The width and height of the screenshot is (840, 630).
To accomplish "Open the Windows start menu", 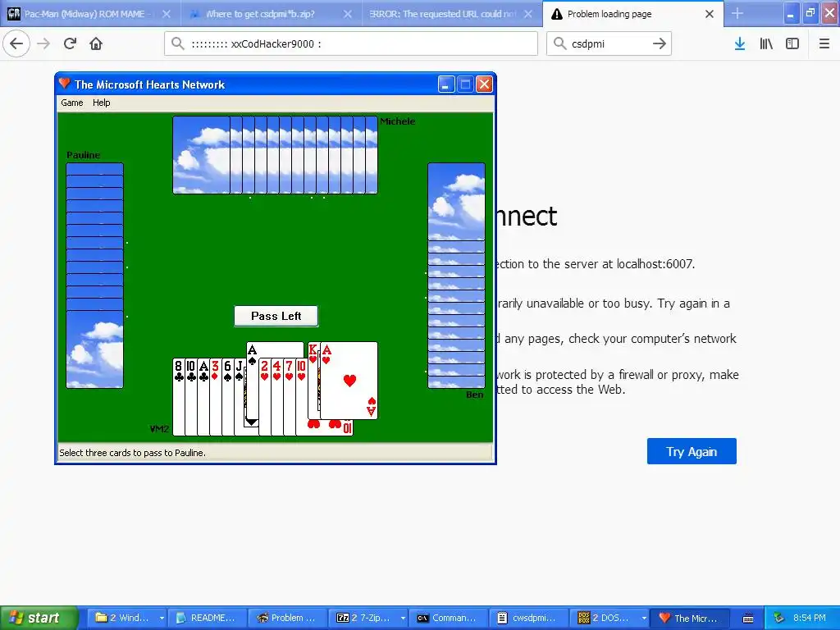I will (39, 618).
